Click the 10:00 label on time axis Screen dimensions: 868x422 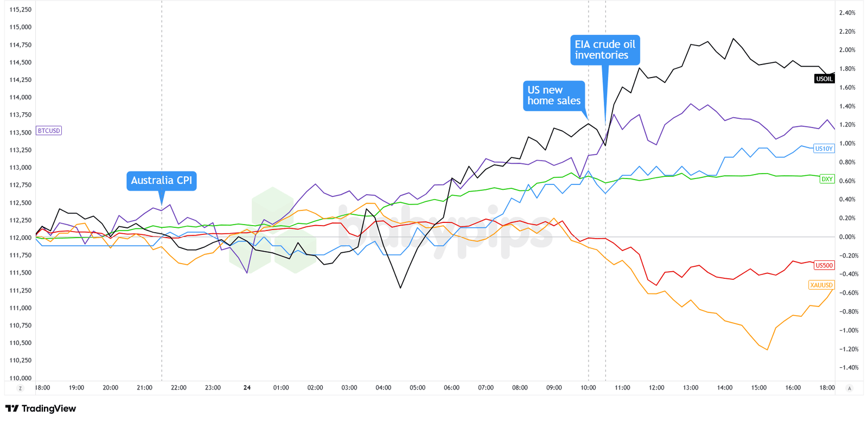[588, 388]
